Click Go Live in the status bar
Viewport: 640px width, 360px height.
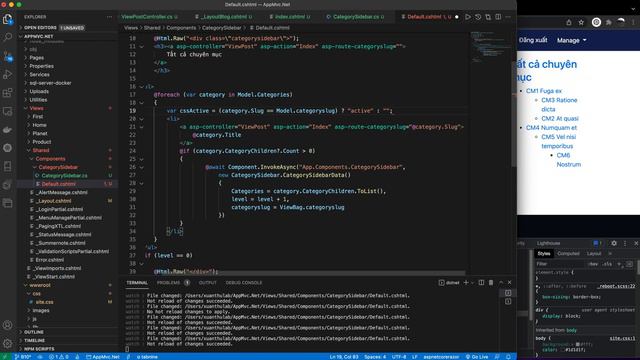[477, 357]
